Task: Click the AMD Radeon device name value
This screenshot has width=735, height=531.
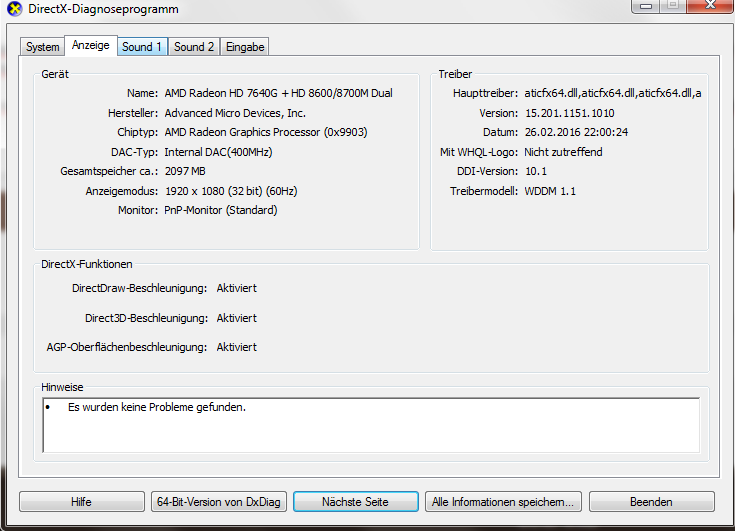Action: coord(278,93)
